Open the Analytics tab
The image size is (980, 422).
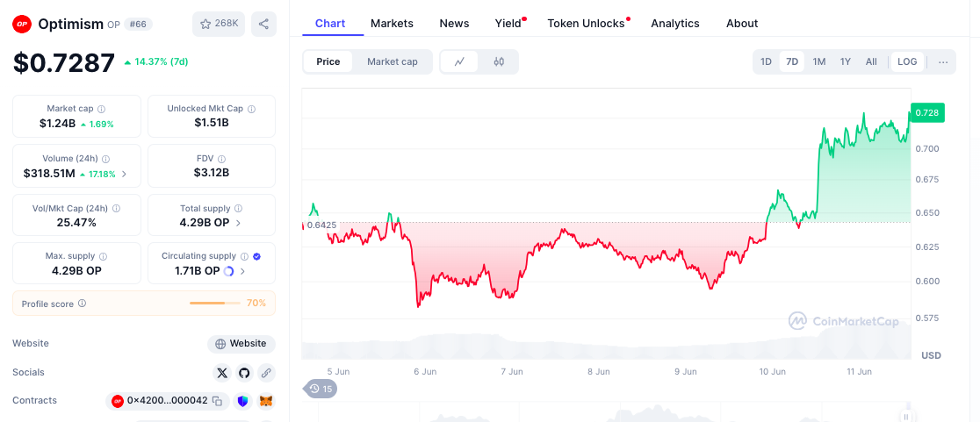point(675,23)
